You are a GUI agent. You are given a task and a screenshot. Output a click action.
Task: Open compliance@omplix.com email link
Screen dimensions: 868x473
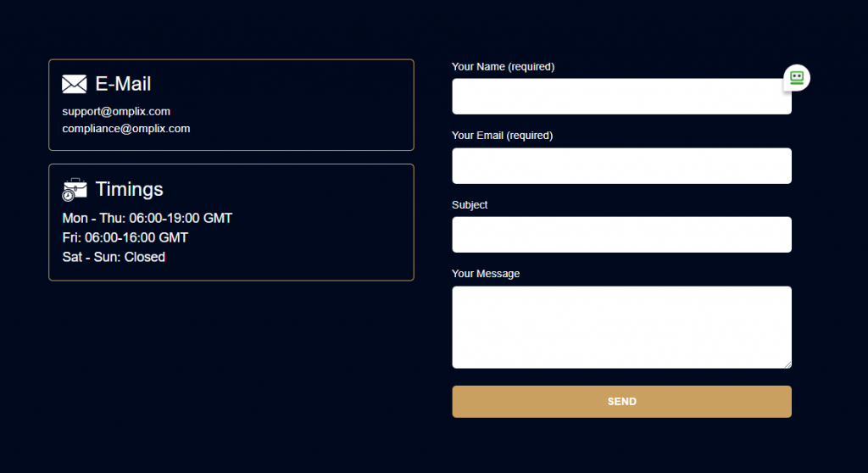pyautogui.click(x=126, y=129)
